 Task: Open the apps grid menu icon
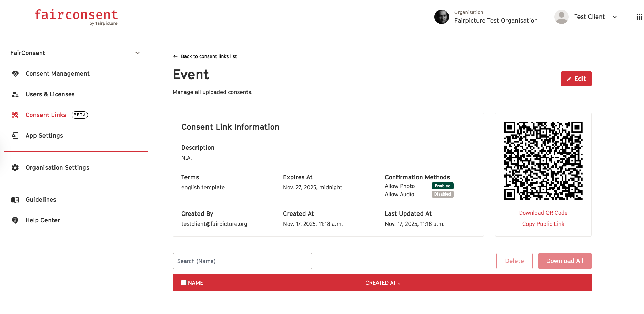[x=639, y=17]
